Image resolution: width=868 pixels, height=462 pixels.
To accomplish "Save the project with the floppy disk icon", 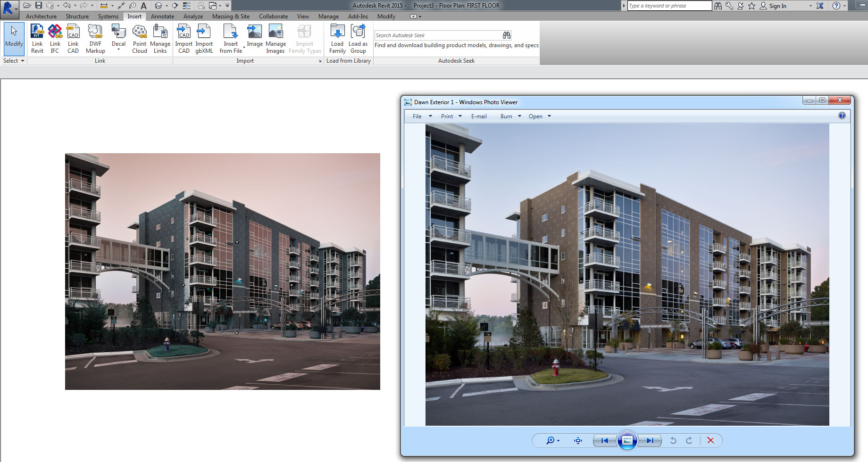I will click(x=39, y=6).
